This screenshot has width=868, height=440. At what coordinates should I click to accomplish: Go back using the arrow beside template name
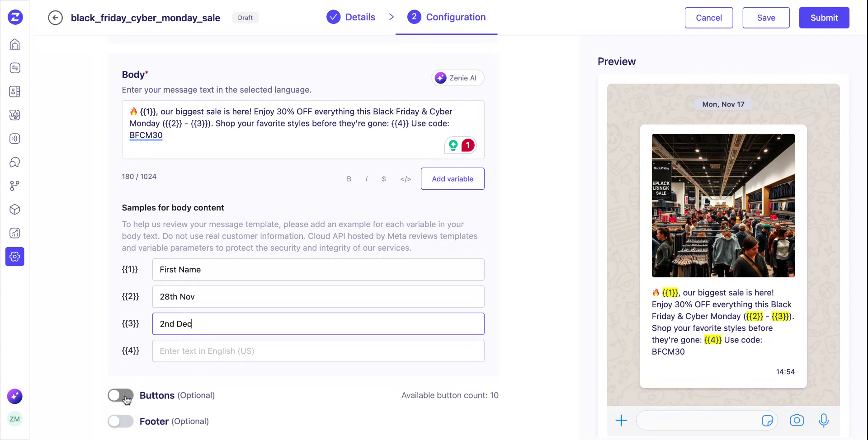coord(55,18)
